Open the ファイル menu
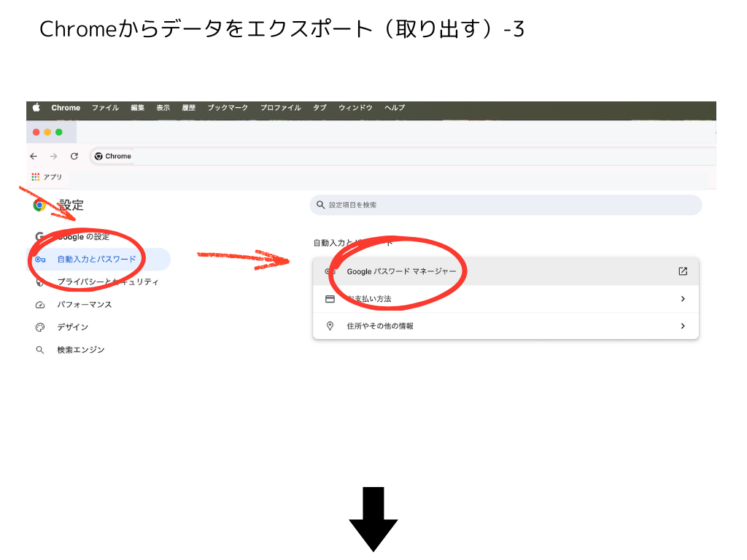 click(105, 108)
